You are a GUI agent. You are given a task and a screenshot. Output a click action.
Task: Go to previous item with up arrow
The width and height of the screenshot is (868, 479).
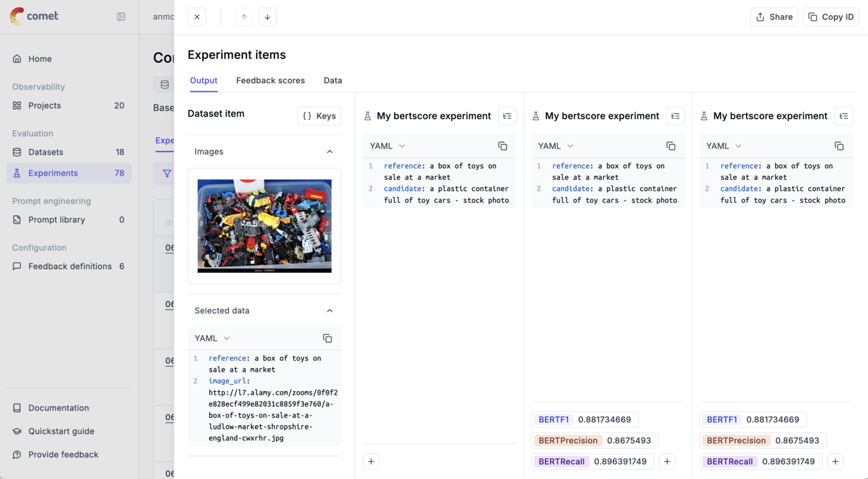(244, 17)
